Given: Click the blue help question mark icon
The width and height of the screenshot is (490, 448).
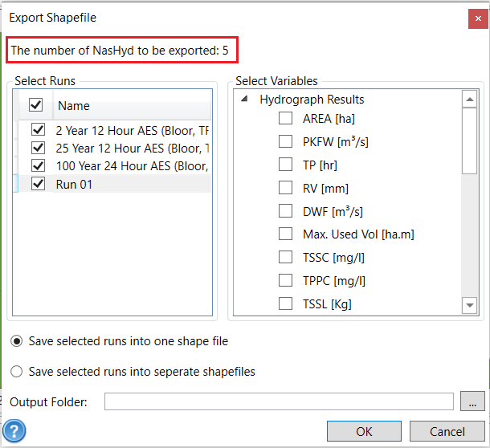Looking at the screenshot, I should [14, 432].
